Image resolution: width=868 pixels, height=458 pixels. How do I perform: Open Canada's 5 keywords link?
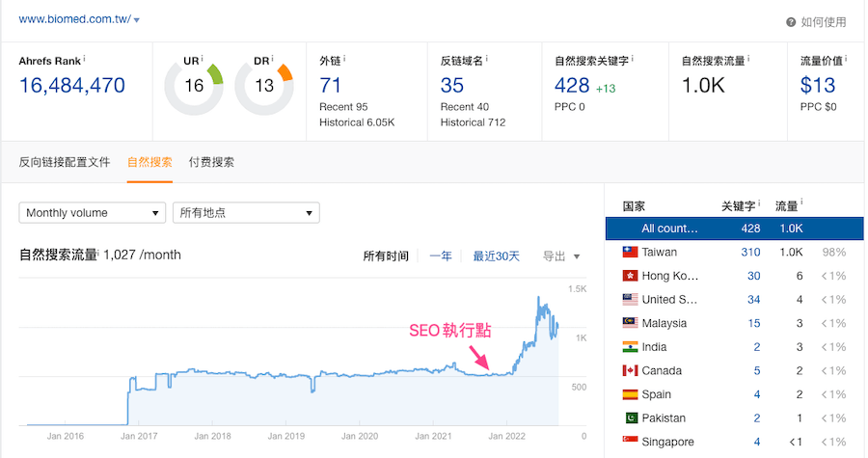(757, 370)
